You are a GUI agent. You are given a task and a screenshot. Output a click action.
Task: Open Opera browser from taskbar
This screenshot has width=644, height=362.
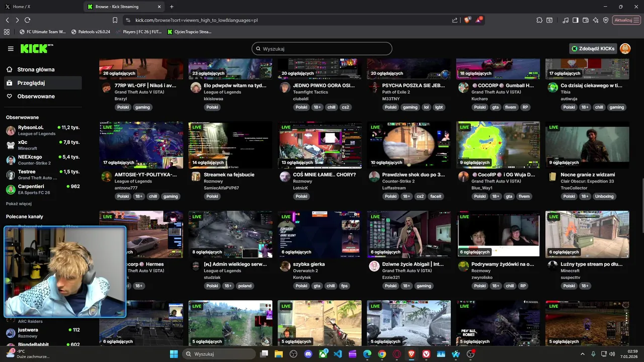coord(397,354)
